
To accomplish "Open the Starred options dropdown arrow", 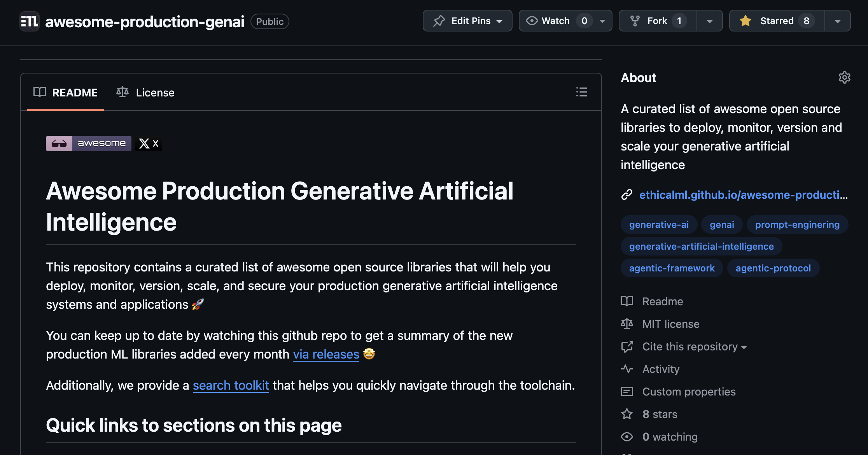I will point(838,21).
